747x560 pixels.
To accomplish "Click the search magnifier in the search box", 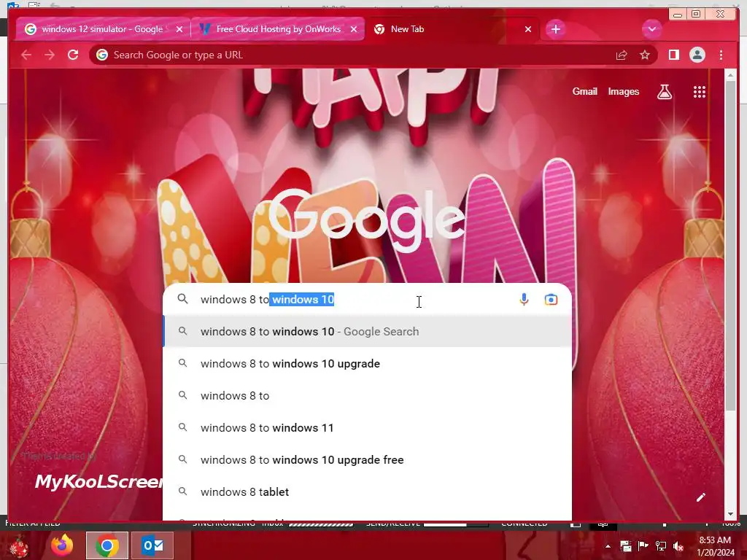I will [182, 299].
